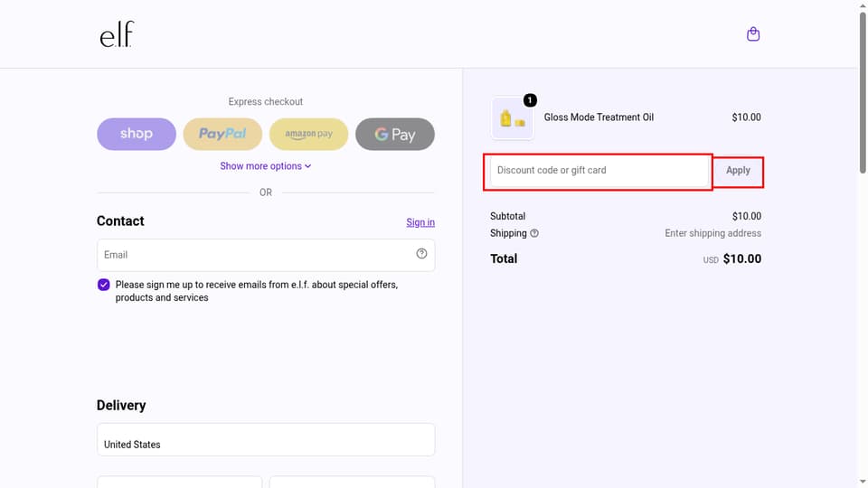Click the Enter shipping address text
Screen dimensions: 868x488
coord(713,233)
